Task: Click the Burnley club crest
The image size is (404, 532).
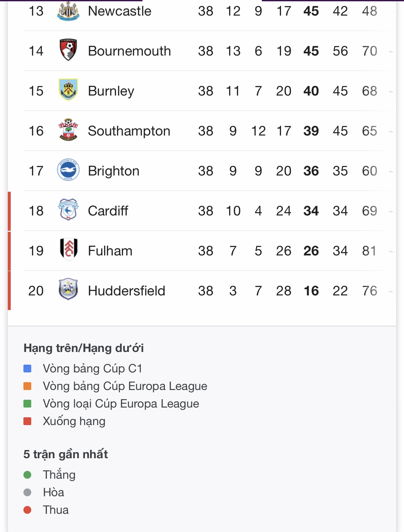Action: (68, 90)
